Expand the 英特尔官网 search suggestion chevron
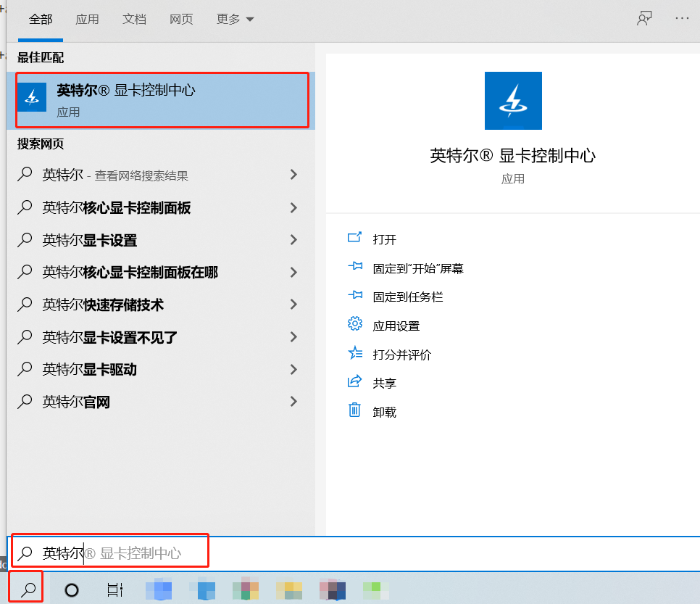The height and width of the screenshot is (604, 700). pos(293,401)
